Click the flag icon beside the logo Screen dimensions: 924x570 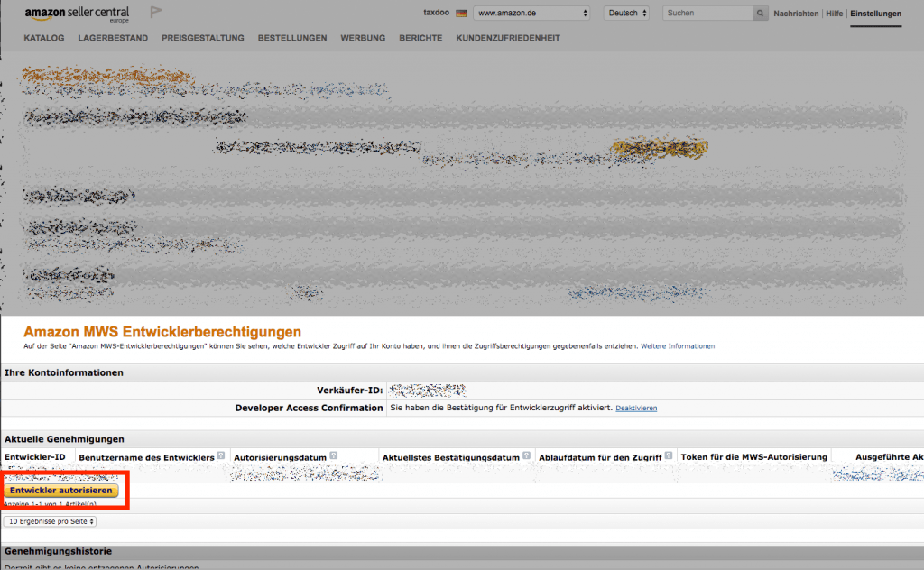click(155, 13)
